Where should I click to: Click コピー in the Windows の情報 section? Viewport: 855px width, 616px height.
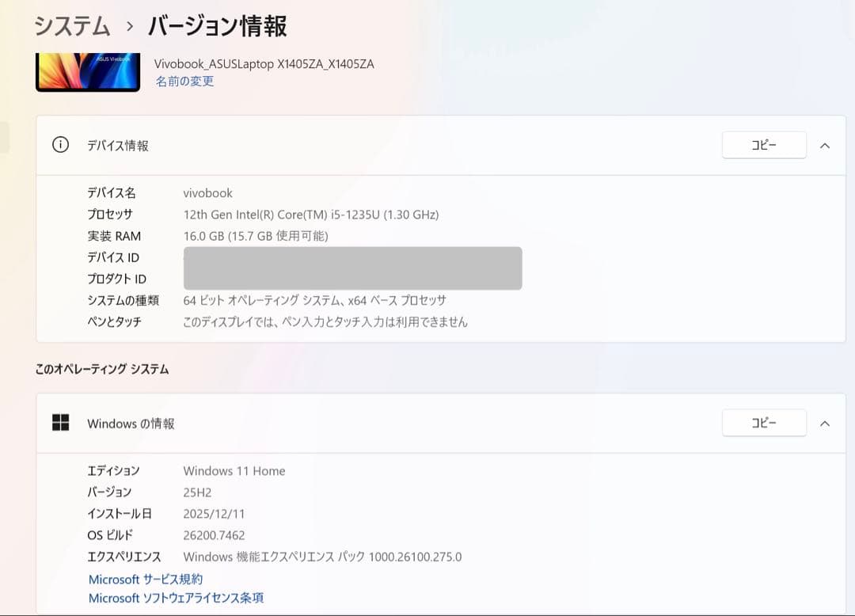click(x=763, y=423)
